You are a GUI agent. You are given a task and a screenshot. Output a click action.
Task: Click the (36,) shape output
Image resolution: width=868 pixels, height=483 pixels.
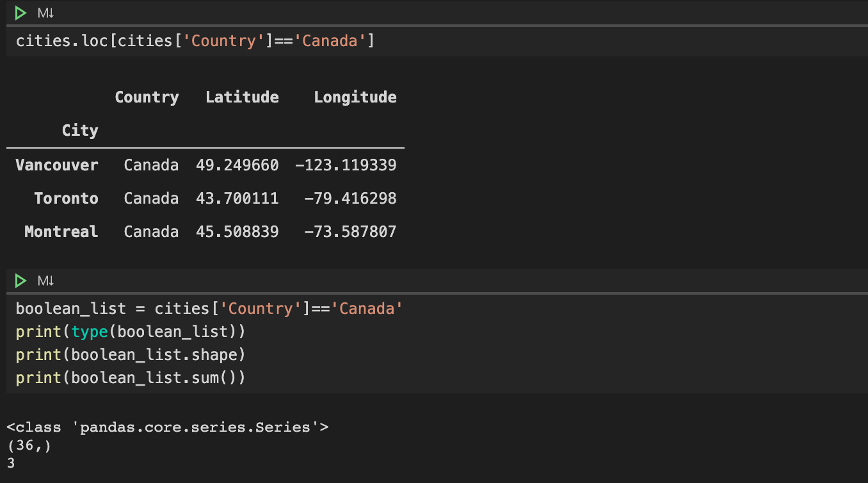[x=29, y=445]
